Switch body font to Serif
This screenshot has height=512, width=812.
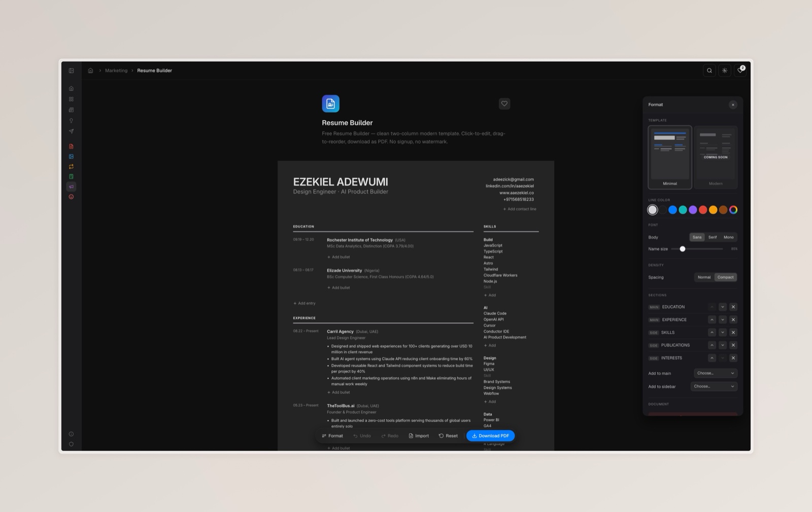[713, 237]
